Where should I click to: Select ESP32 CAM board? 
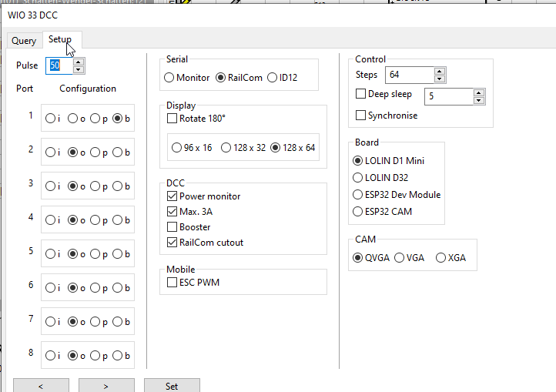click(357, 212)
